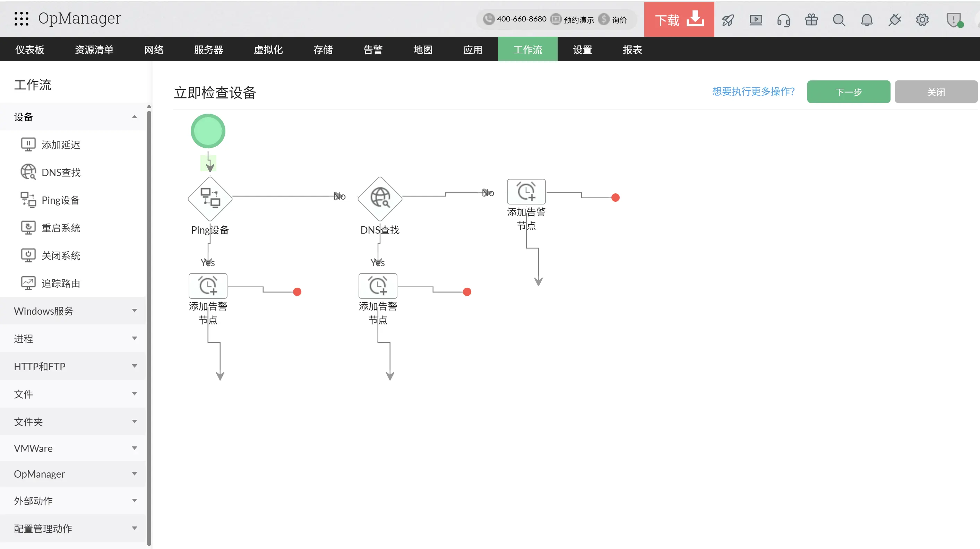Collapse the 设备 sidebar section
This screenshot has height=549, width=980.
[134, 117]
